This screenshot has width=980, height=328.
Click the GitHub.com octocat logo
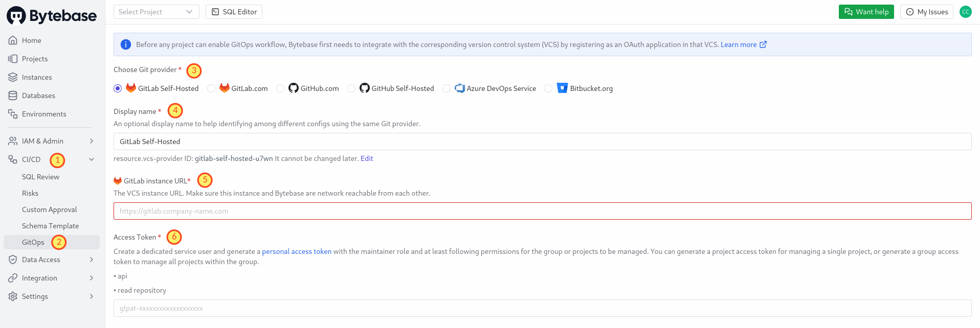(x=294, y=88)
